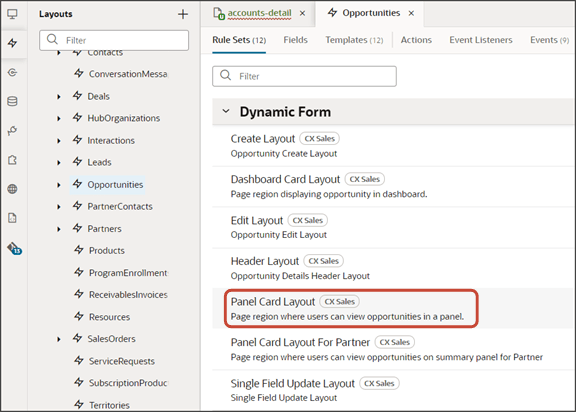
Task: Select Leads in the Layouts tree
Action: (99, 162)
